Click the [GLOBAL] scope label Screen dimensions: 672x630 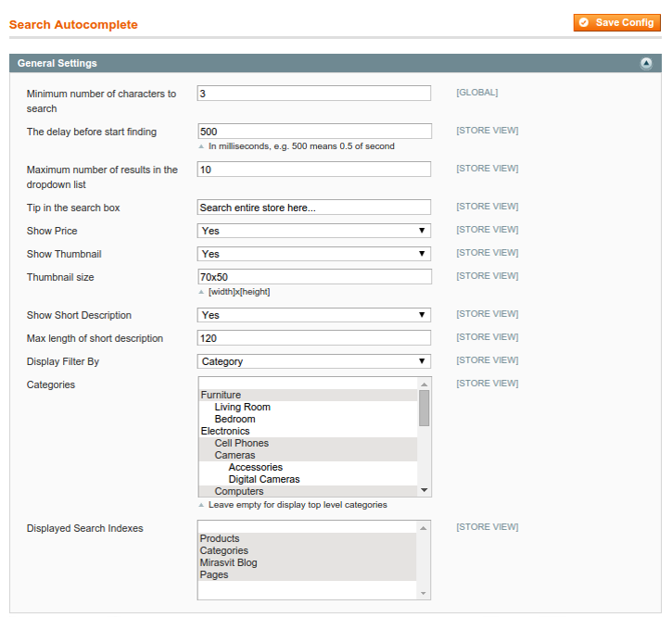[477, 93]
